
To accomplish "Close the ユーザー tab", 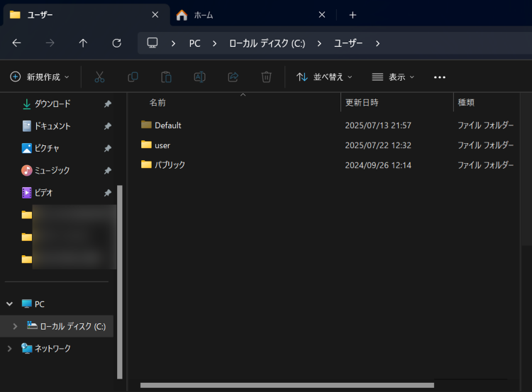I will 155,15.
